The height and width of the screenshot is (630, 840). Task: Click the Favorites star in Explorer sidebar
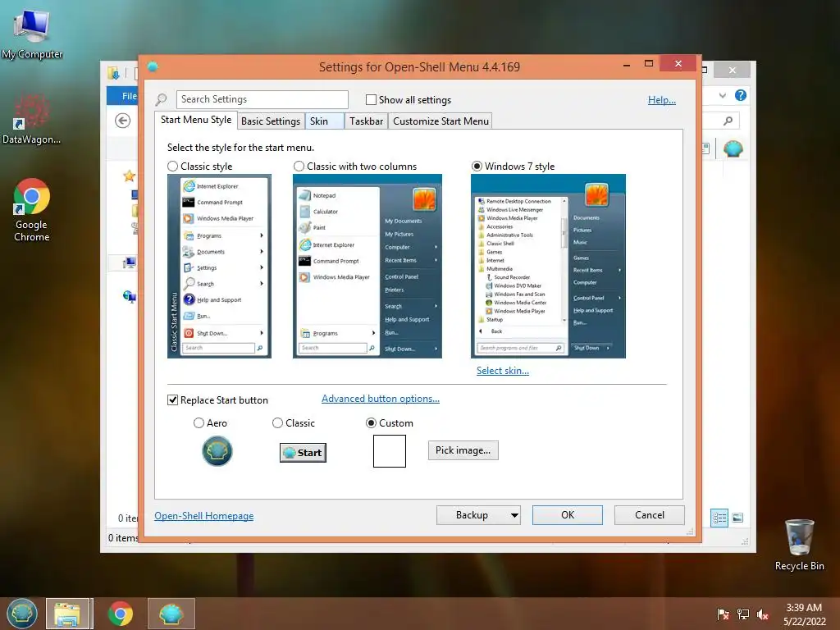[x=129, y=176]
